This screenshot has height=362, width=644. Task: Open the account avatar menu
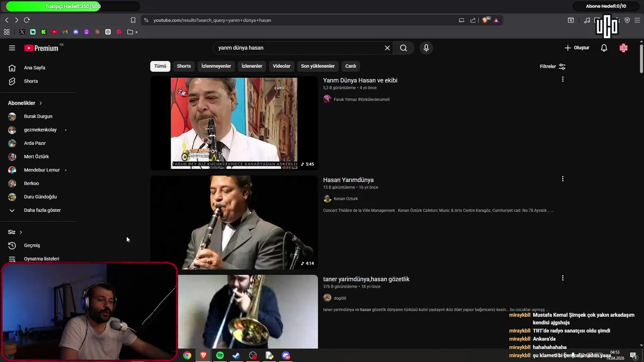tap(623, 48)
